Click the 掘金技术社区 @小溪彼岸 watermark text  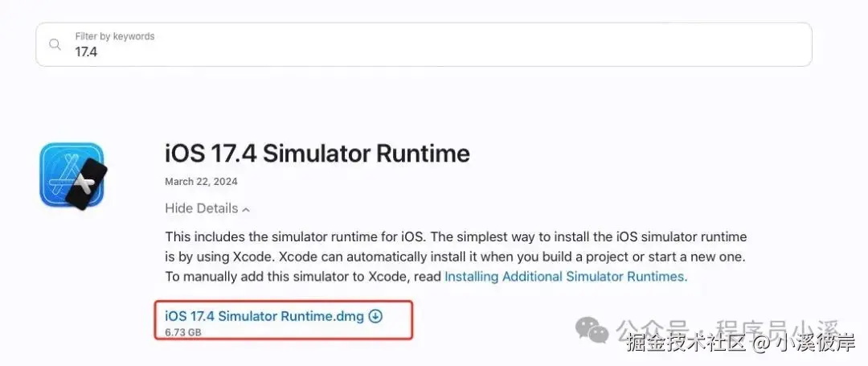point(739,343)
